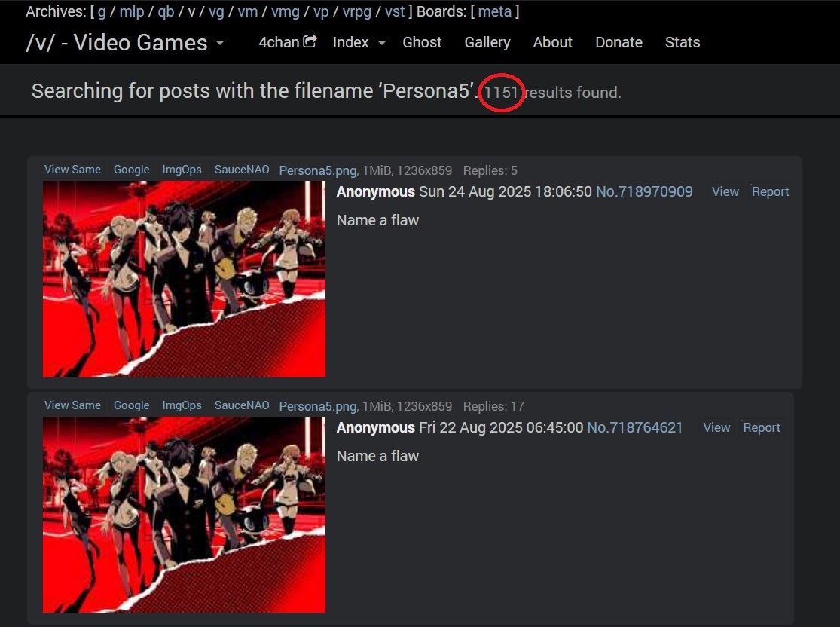Expand the Index dropdown arrow
This screenshot has height=627, width=840.
coord(381,42)
